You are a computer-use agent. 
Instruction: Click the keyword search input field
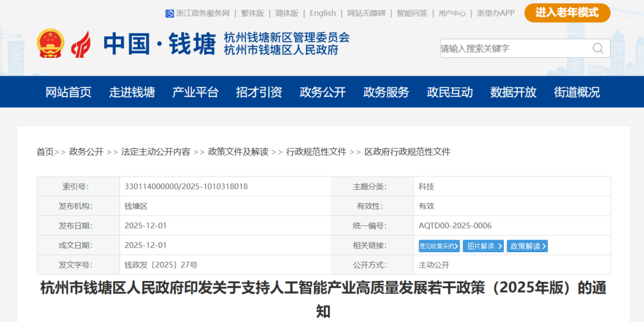click(513, 48)
